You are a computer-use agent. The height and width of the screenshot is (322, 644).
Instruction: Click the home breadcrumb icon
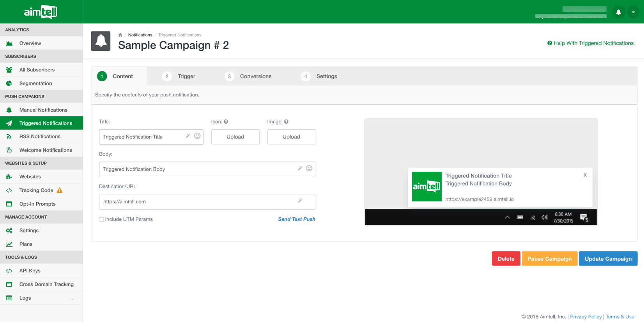[x=120, y=35]
